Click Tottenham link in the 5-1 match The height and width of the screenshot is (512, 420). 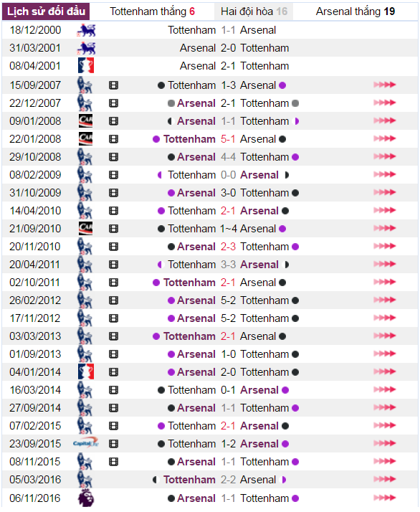pyautogui.click(x=189, y=139)
